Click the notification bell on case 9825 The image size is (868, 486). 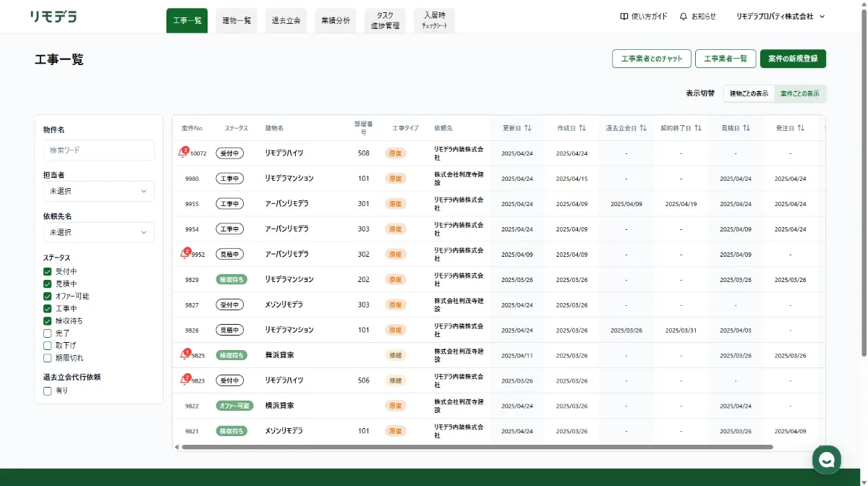tap(184, 355)
